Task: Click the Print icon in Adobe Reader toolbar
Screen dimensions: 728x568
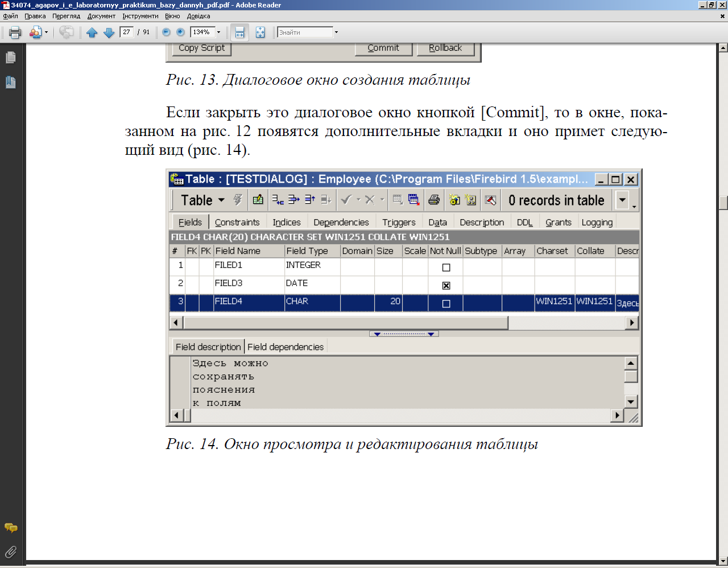Action: pos(15,32)
